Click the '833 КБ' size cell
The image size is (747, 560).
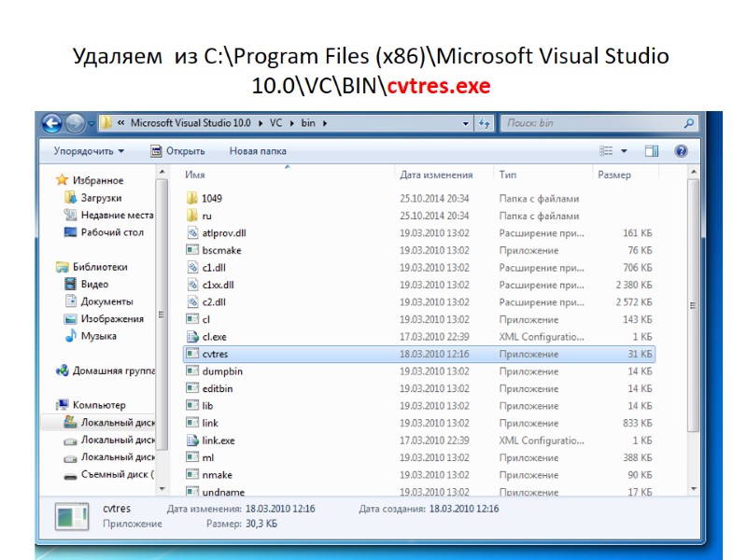point(637,423)
